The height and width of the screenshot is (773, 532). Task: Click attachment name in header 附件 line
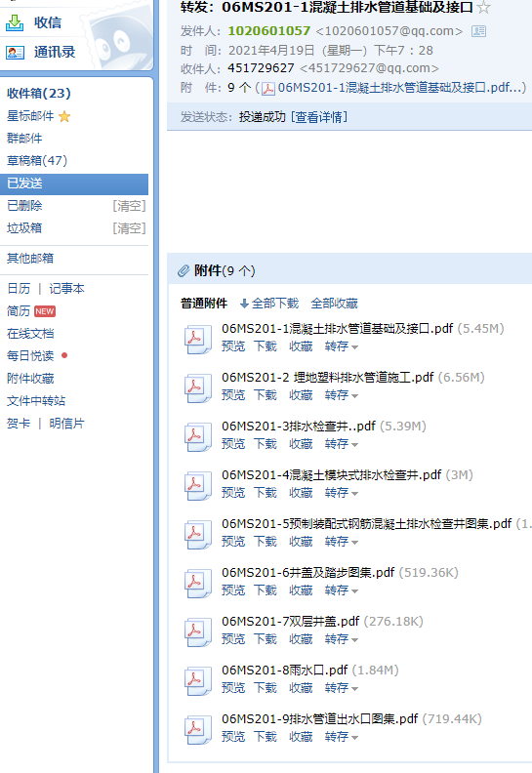tap(401, 88)
